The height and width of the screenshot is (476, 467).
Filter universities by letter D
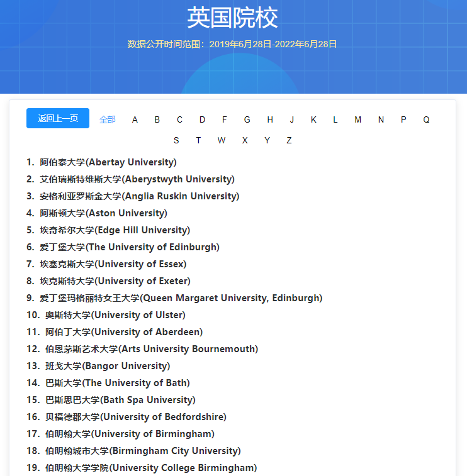[x=202, y=119]
